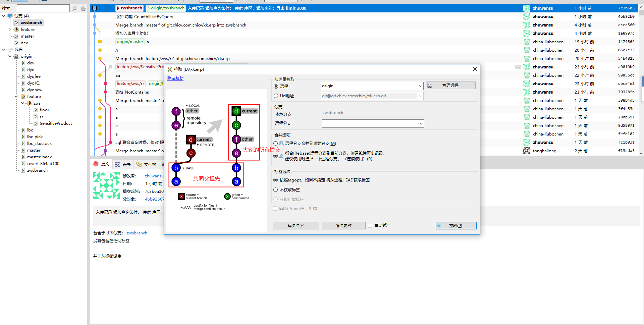
Task: Open the origin remote dropdown
Action: (x=420, y=86)
